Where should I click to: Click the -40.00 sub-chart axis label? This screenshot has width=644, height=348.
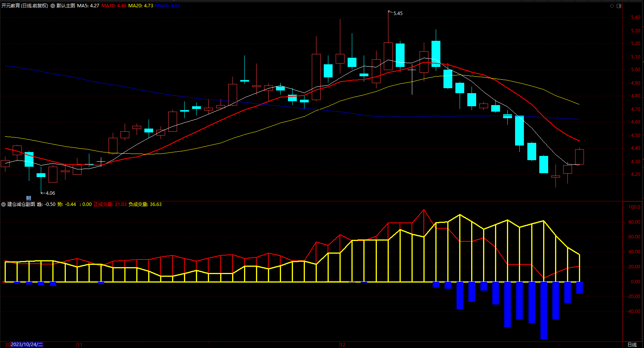634,311
